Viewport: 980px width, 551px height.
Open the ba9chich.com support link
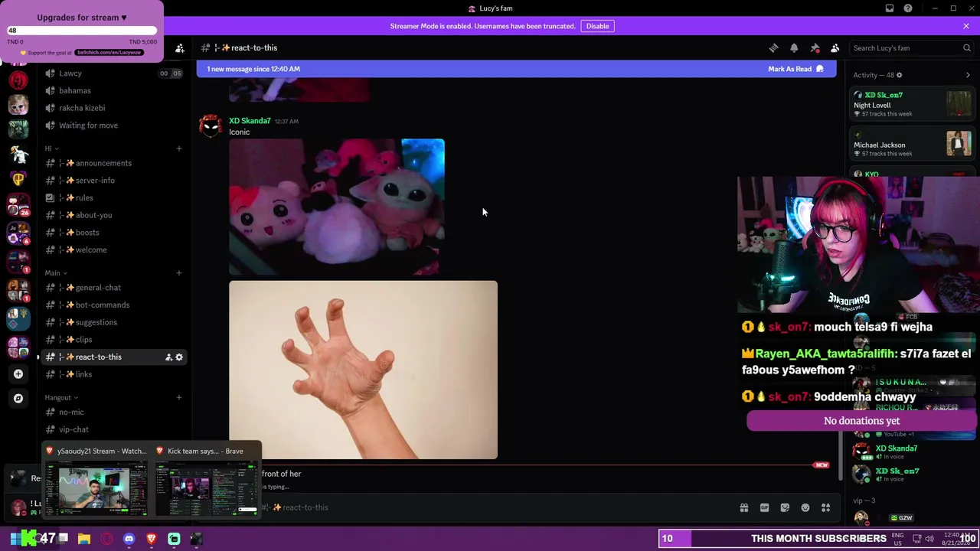(109, 53)
